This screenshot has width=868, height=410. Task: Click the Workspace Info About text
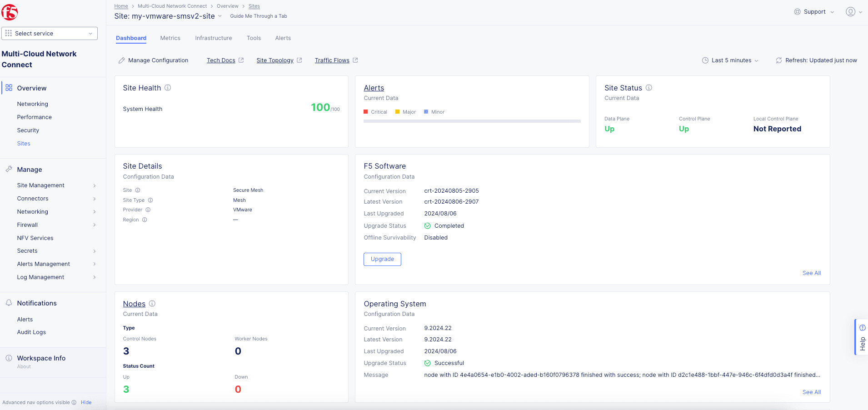tap(24, 367)
